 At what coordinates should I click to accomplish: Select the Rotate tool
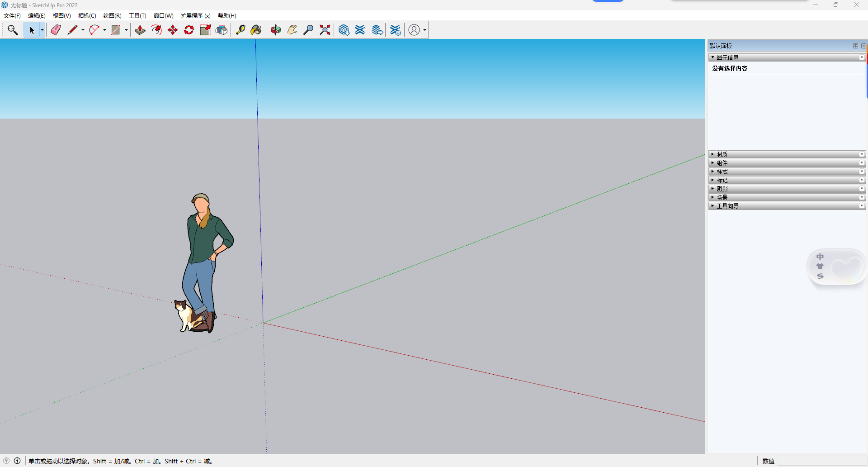tap(189, 30)
